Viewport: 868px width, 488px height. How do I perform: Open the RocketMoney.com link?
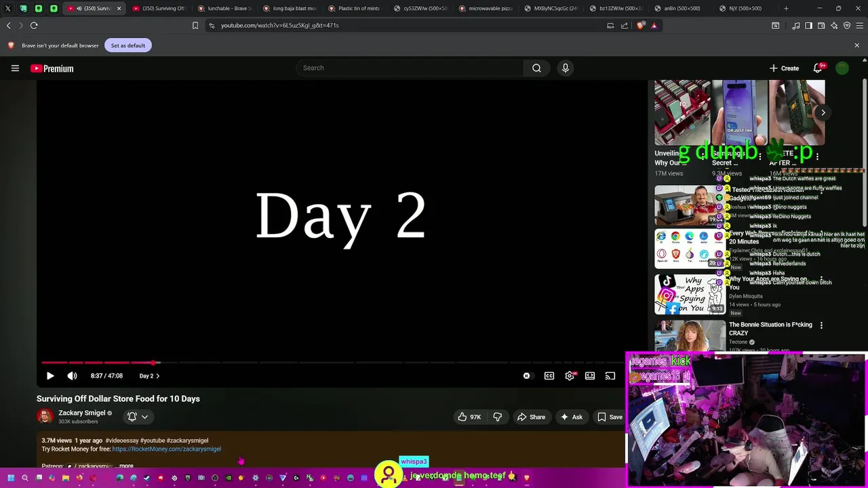click(x=166, y=449)
